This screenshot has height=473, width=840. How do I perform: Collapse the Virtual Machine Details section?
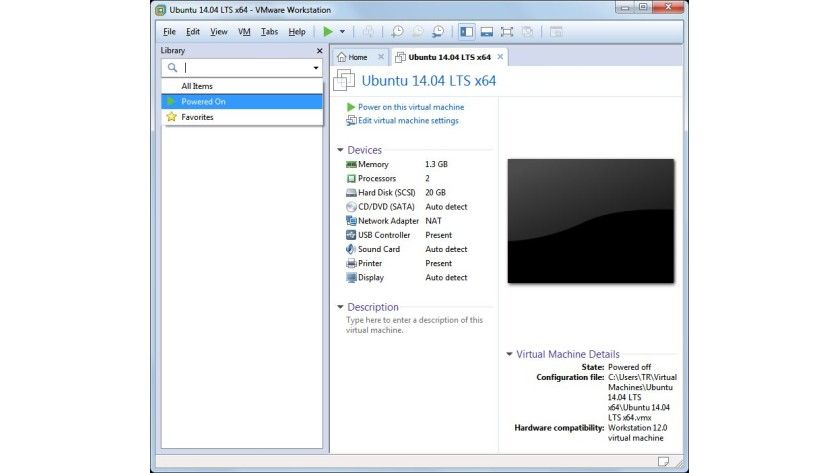(509, 354)
